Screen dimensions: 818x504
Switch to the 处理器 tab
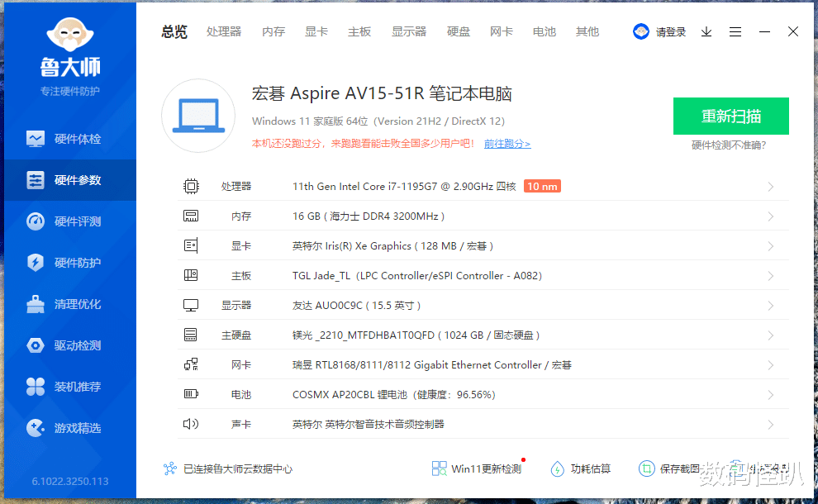click(x=224, y=32)
